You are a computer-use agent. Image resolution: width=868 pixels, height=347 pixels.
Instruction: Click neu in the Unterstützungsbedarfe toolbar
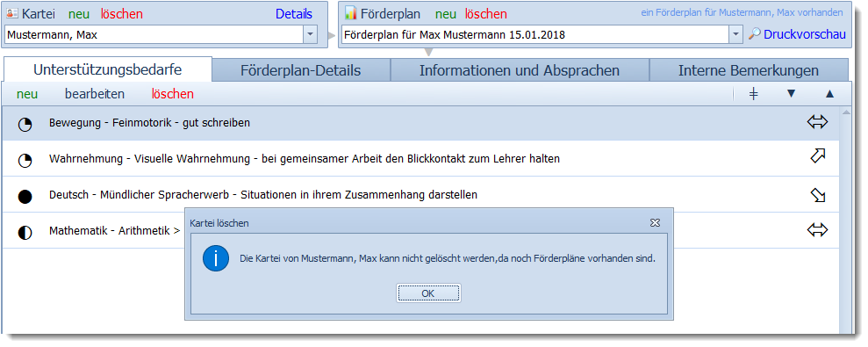[27, 94]
